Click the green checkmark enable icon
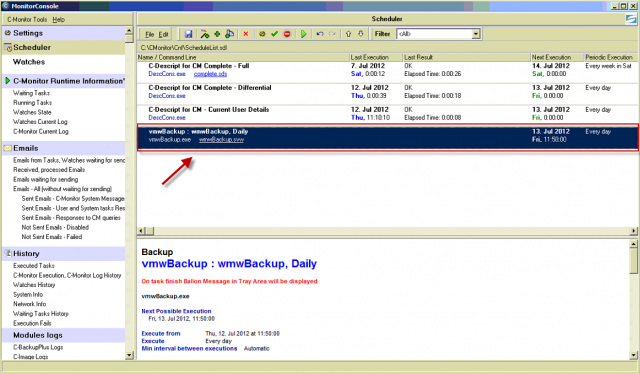 click(x=274, y=34)
